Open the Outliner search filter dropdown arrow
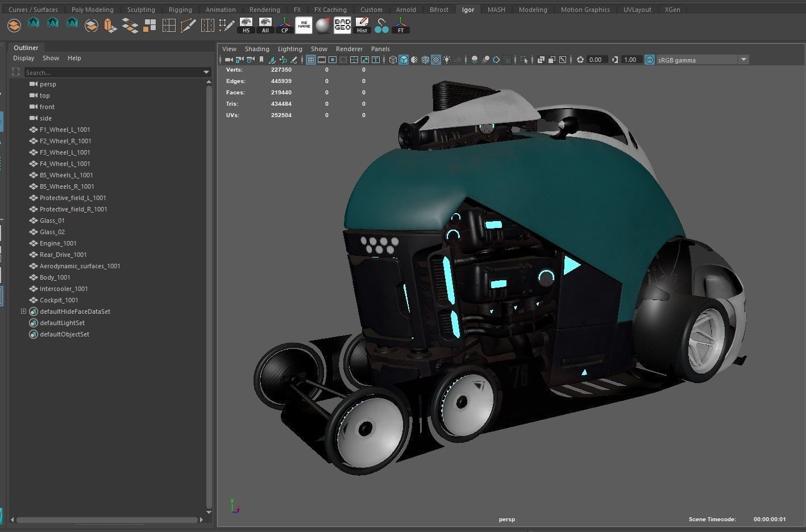This screenshot has width=806, height=532. 206,72
